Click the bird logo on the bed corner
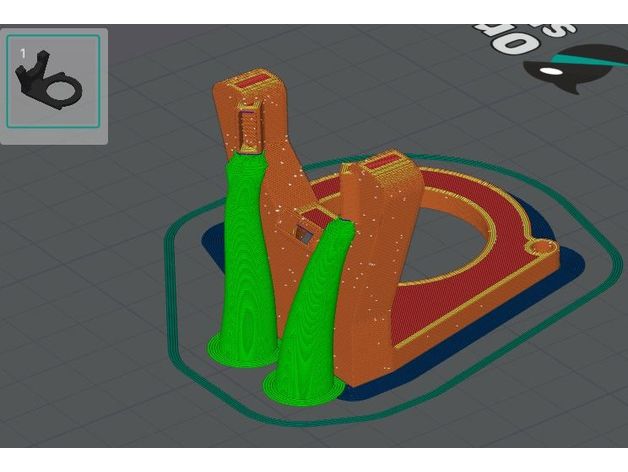Viewport: 628px width, 472px height. tap(575, 67)
